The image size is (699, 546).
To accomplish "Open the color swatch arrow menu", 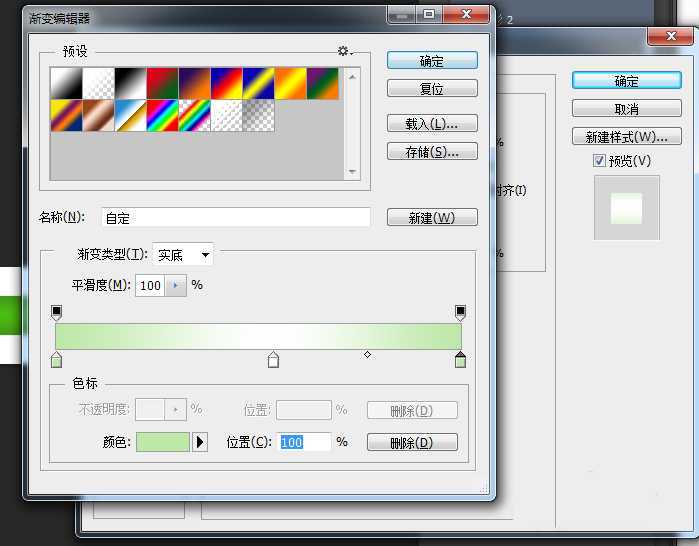I will (x=200, y=442).
